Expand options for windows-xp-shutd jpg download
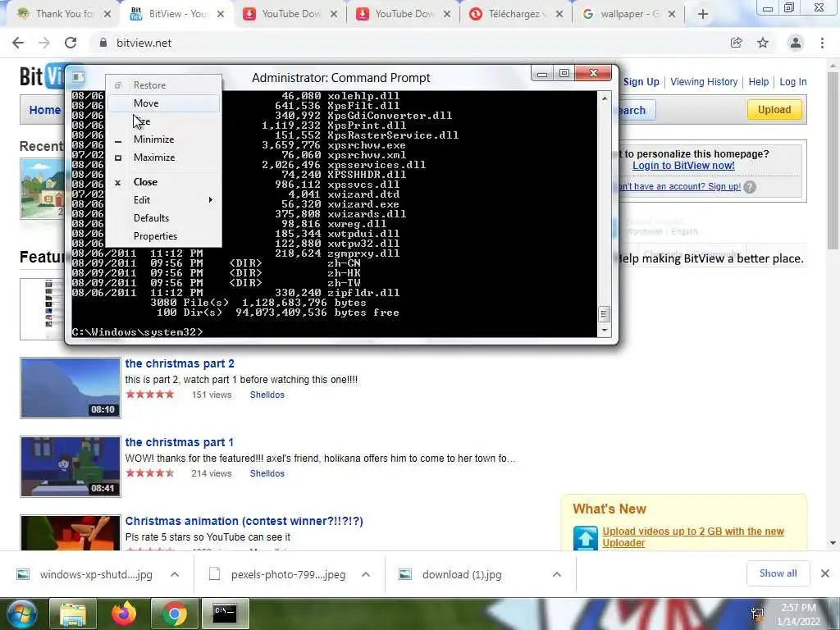Viewport: 840px width, 630px height. click(175, 574)
